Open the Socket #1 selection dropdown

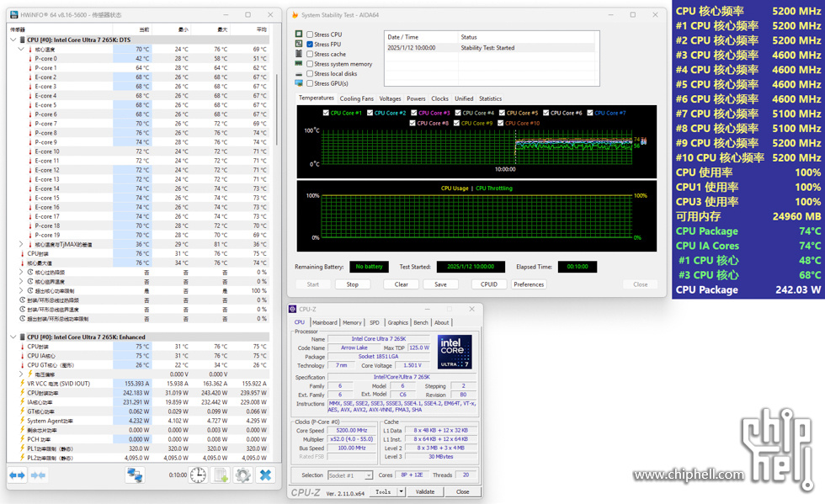click(x=369, y=475)
